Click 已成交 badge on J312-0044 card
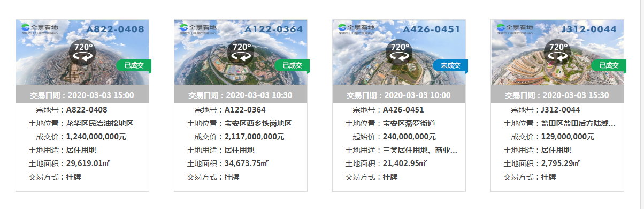This screenshot has width=644, height=209. [609, 65]
